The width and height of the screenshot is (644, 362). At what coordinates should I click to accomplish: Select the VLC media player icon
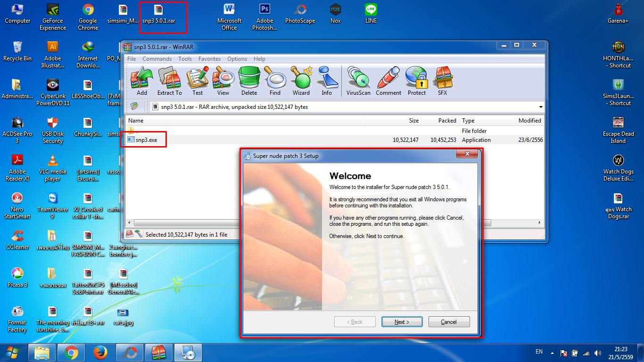53,168
